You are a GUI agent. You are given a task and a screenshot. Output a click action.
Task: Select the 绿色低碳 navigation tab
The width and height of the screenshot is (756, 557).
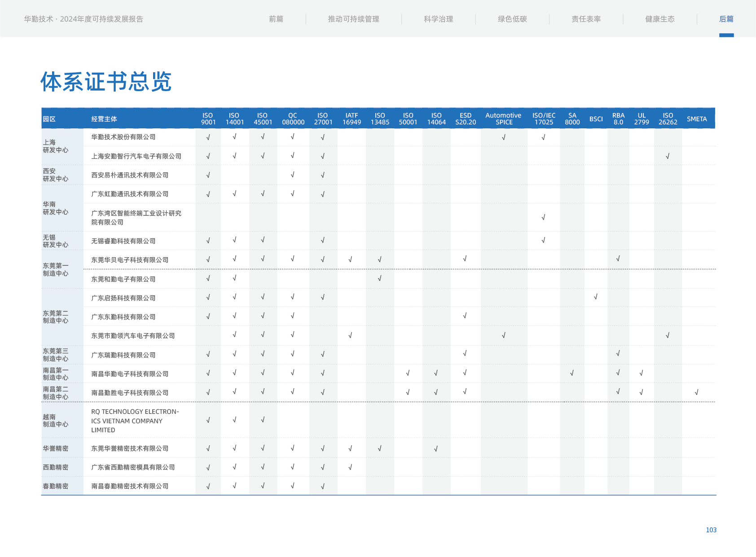[x=512, y=19]
